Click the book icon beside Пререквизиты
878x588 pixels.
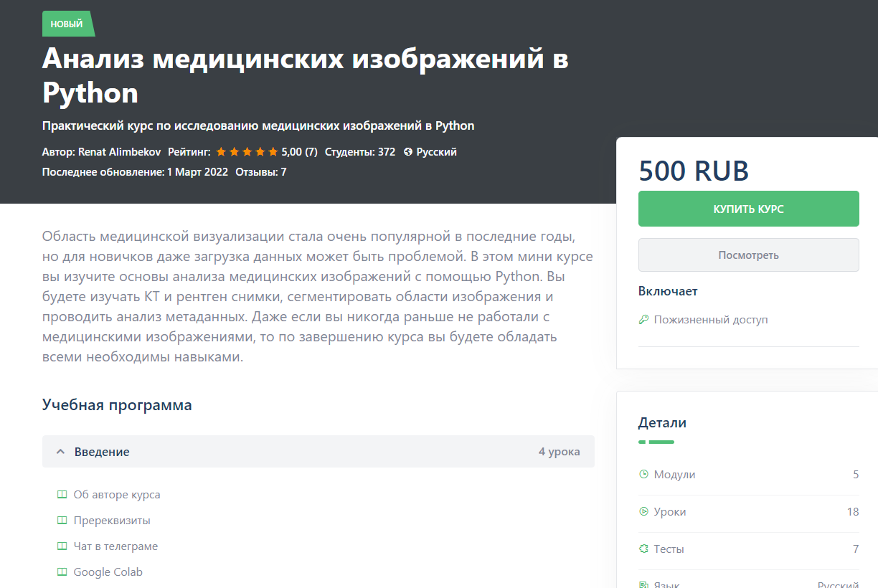click(x=62, y=521)
